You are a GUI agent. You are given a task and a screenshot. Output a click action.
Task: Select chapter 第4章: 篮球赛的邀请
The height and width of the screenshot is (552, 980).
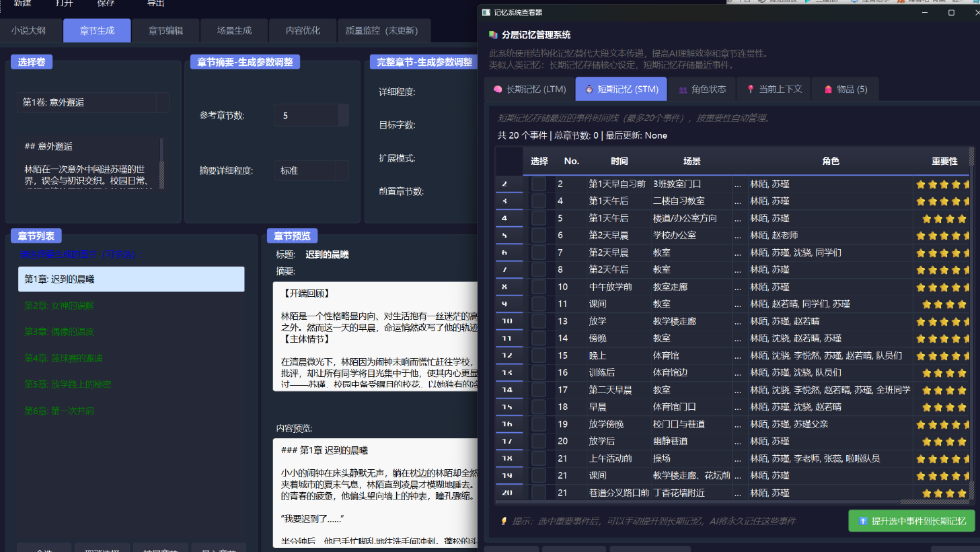(131, 357)
